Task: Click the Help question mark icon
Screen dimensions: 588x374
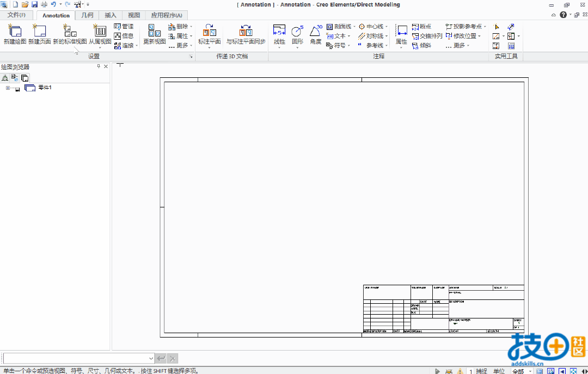Action: click(563, 15)
